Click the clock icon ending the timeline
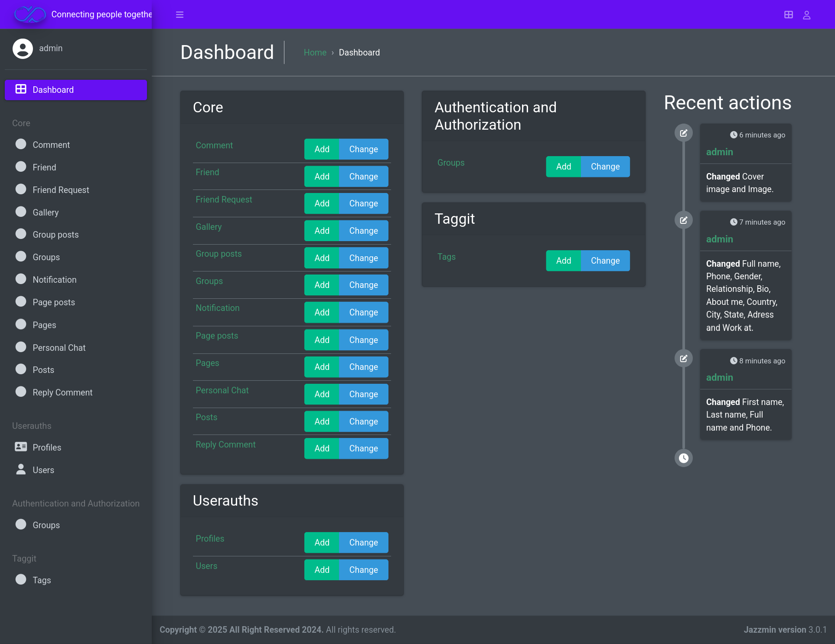This screenshot has height=644, width=835. 684,458
